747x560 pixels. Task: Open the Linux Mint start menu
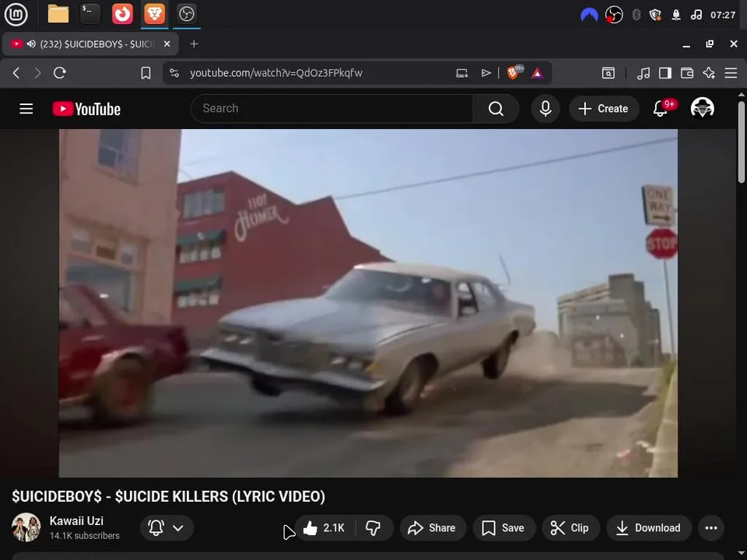tap(16, 14)
